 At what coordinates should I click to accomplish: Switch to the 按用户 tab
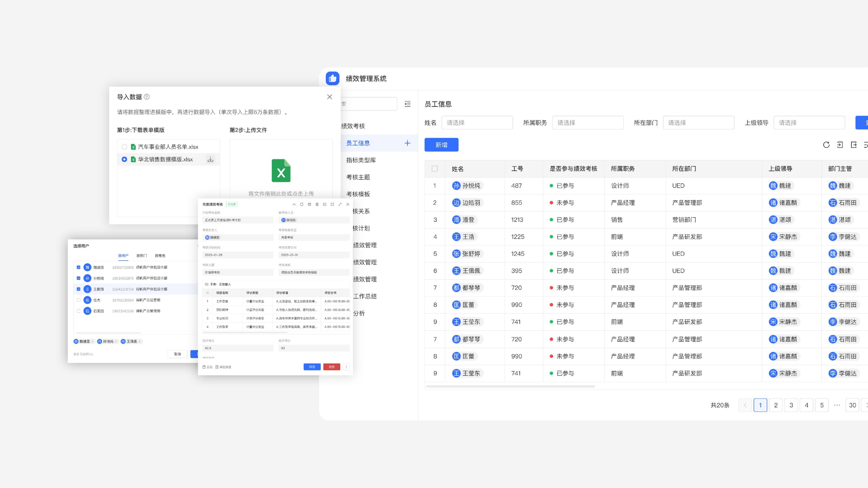tap(123, 256)
